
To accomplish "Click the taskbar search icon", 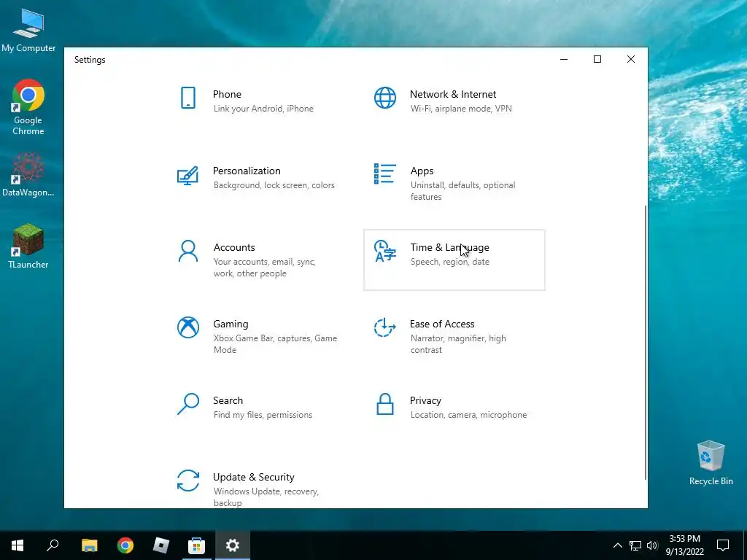I will [x=53, y=545].
